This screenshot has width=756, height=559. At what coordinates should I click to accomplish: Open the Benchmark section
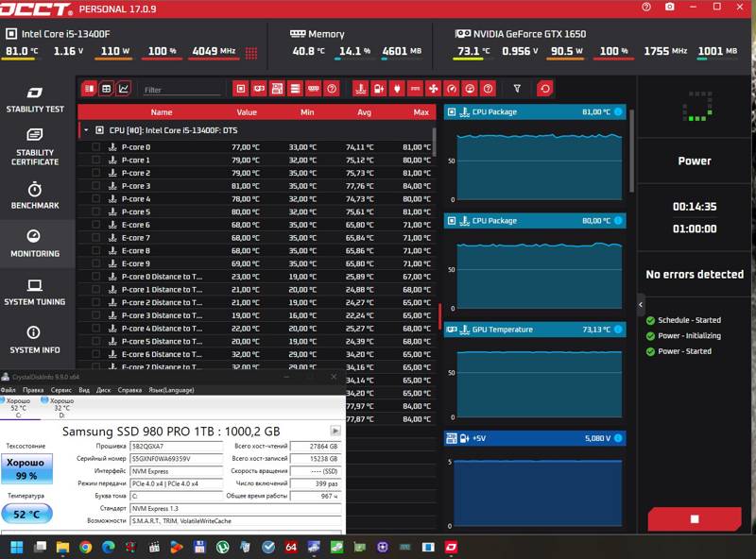pos(35,195)
